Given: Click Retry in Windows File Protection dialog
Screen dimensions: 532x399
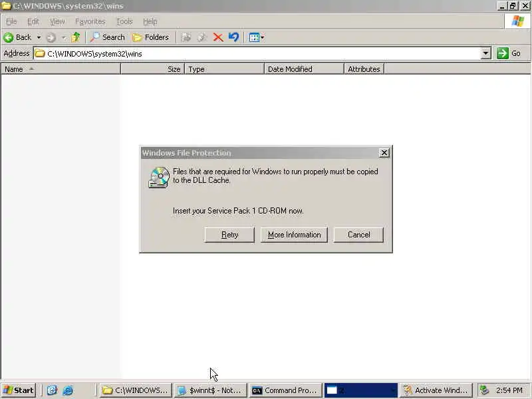Looking at the screenshot, I should [229, 235].
